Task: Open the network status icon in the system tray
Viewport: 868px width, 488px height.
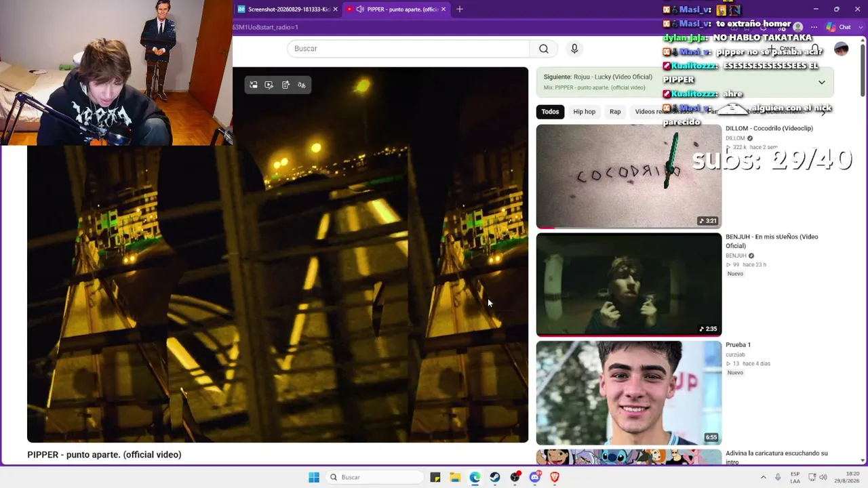Action: (811, 477)
